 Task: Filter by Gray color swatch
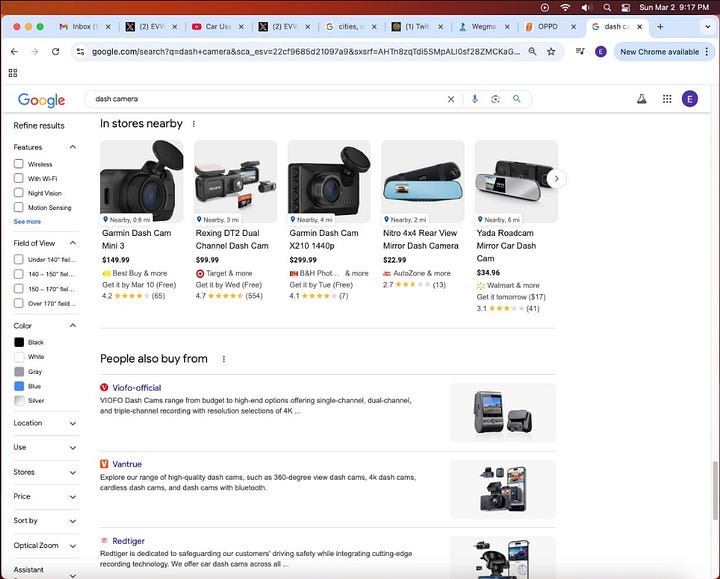19,371
